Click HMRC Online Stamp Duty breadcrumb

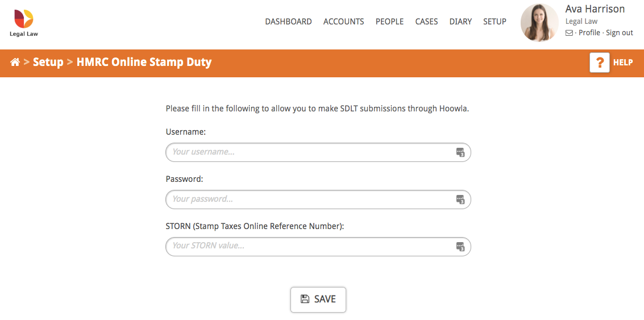144,63
